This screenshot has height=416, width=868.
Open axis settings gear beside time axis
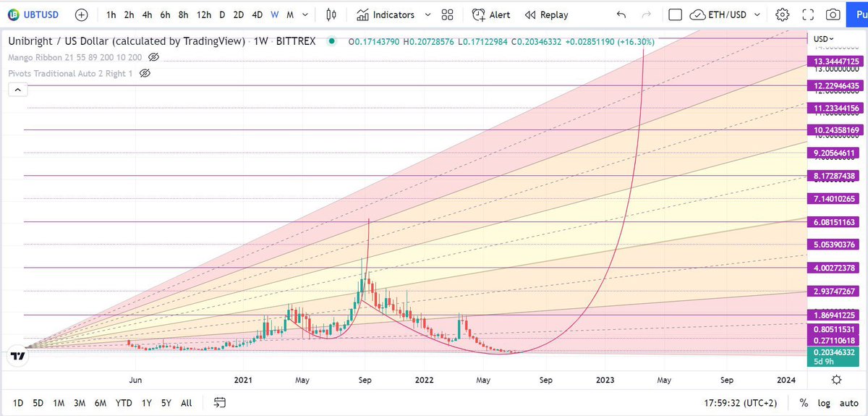pyautogui.click(x=836, y=380)
